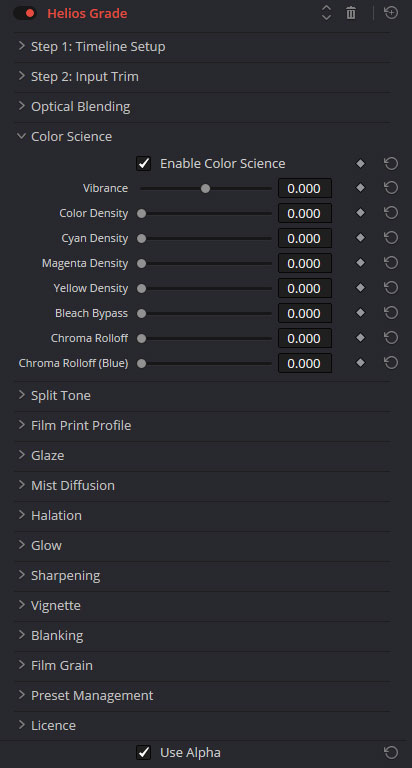Add keyframe for Magenta Density
The height and width of the screenshot is (768, 412).
[361, 263]
